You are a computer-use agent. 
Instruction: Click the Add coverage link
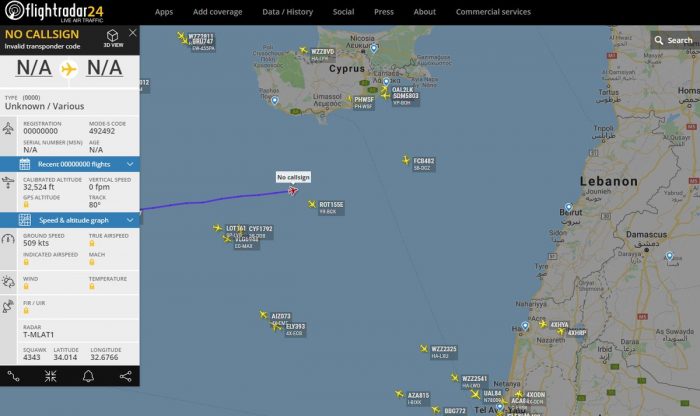[217, 12]
